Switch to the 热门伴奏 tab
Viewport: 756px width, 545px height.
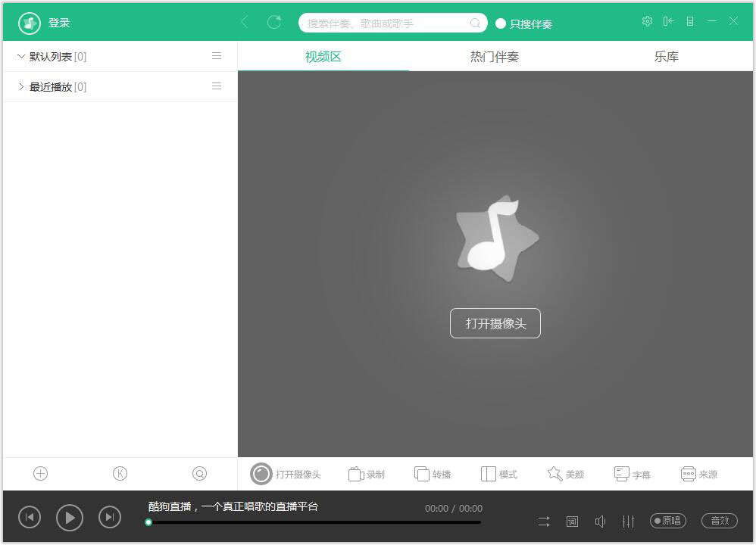495,55
